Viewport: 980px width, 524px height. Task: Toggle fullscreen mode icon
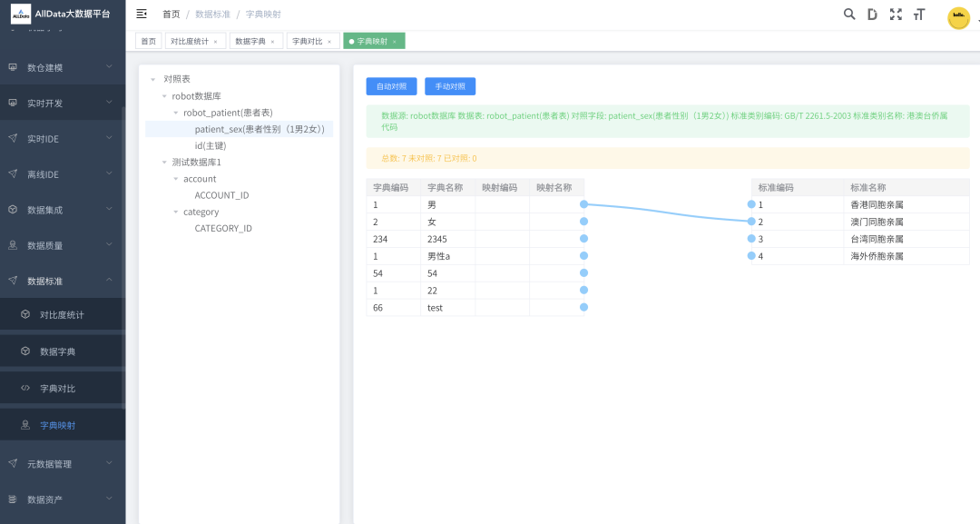896,14
